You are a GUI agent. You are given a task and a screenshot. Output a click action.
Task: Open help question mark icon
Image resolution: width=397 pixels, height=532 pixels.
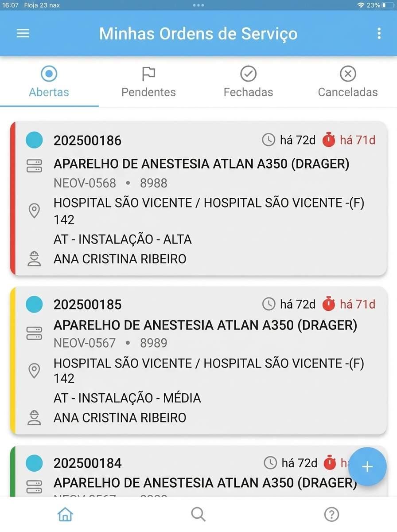pyautogui.click(x=331, y=514)
